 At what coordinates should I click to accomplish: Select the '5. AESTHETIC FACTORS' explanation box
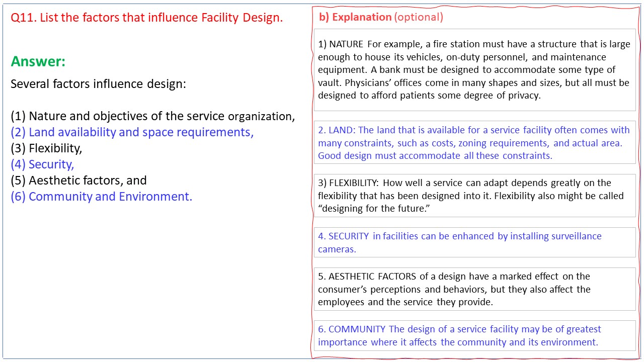474,289
